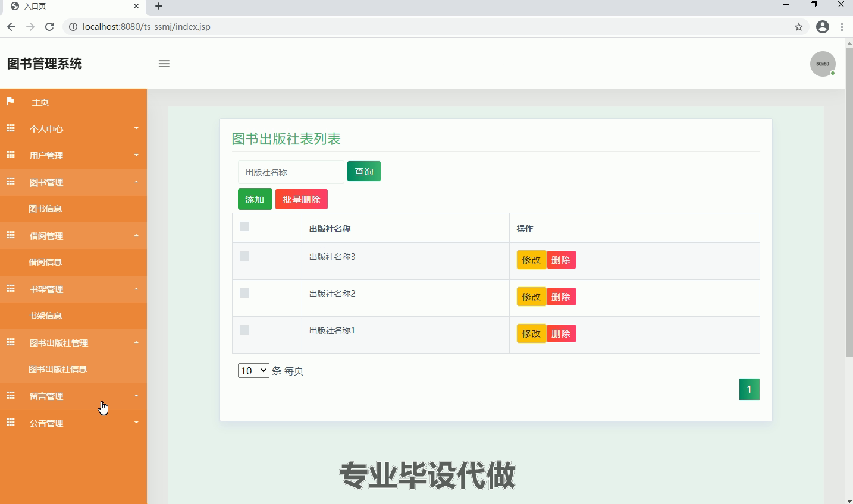View site info icon in address bar

coord(73,27)
